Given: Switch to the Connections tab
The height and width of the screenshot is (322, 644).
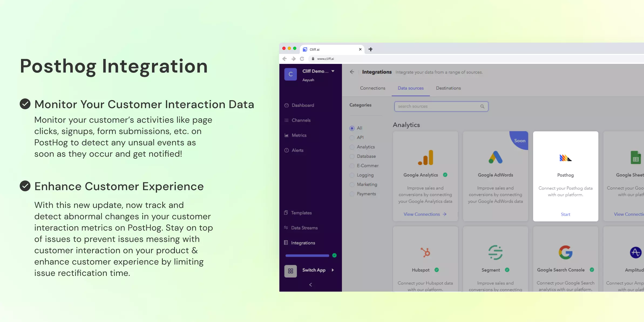Looking at the screenshot, I should click(372, 88).
